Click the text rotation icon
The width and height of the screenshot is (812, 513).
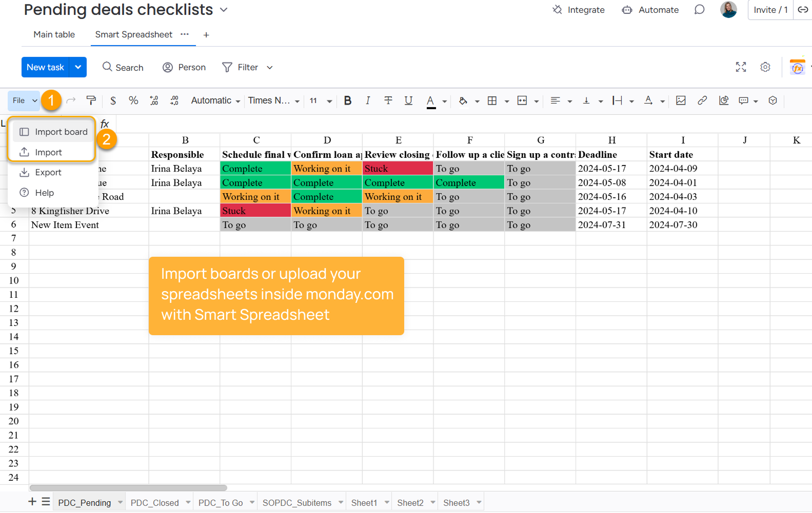[648, 100]
